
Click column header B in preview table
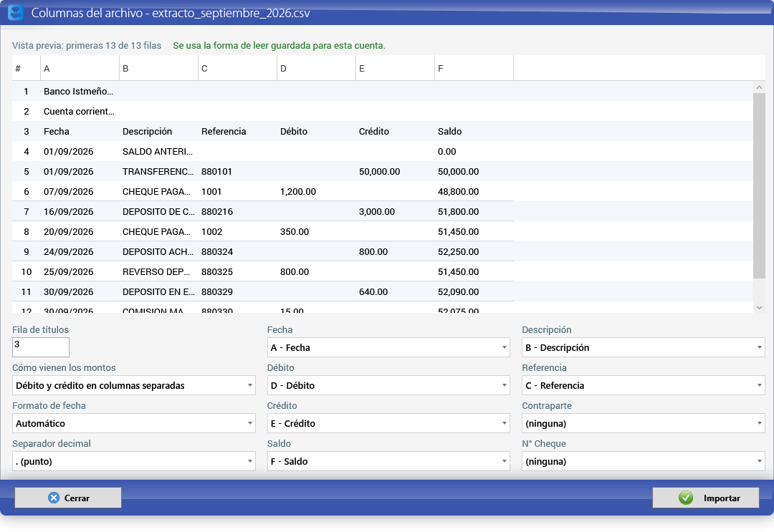pyautogui.click(x=158, y=69)
